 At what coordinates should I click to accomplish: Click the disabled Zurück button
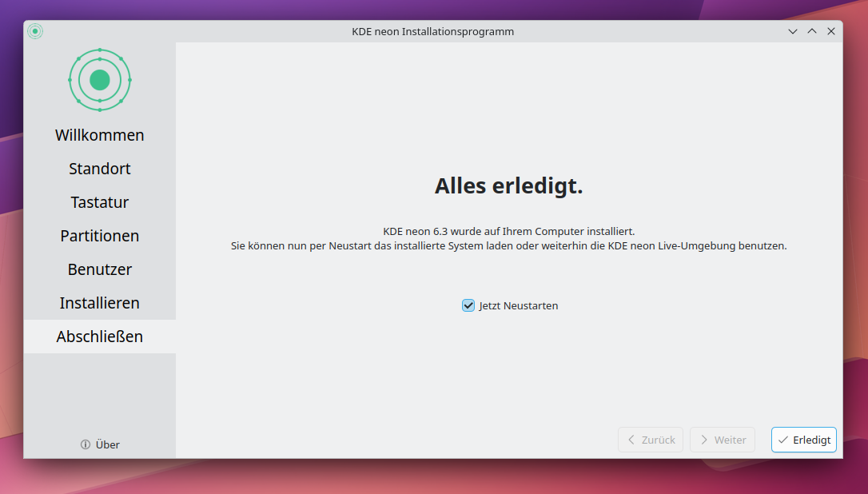(651, 440)
